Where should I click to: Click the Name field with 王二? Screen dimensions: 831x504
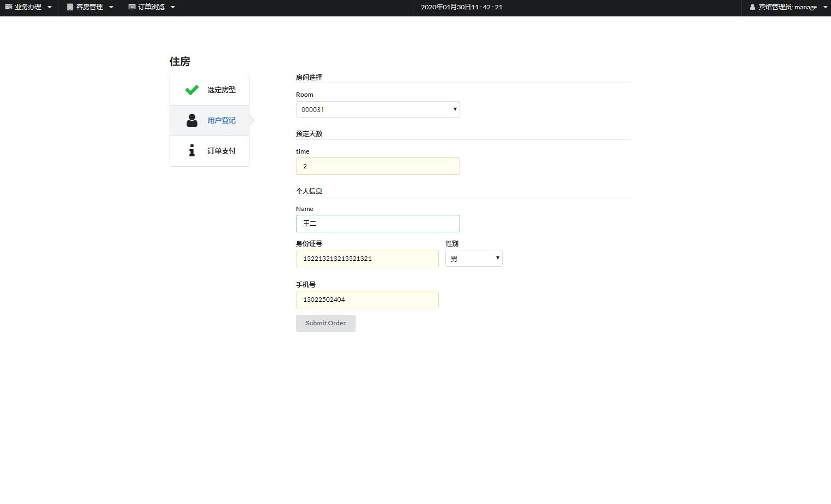[378, 224]
